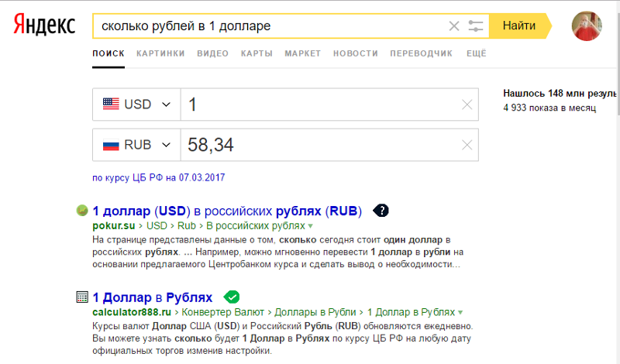
Task: Select the Поиск tab
Action: pyautogui.click(x=108, y=53)
